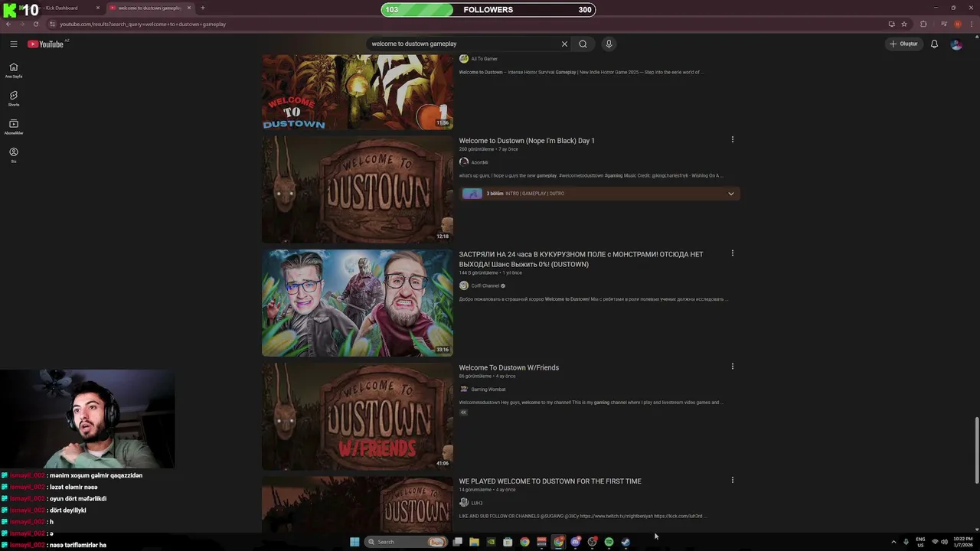980x551 pixels.
Task: Open Welcome To Dustown W/Friends title link
Action: (509, 367)
